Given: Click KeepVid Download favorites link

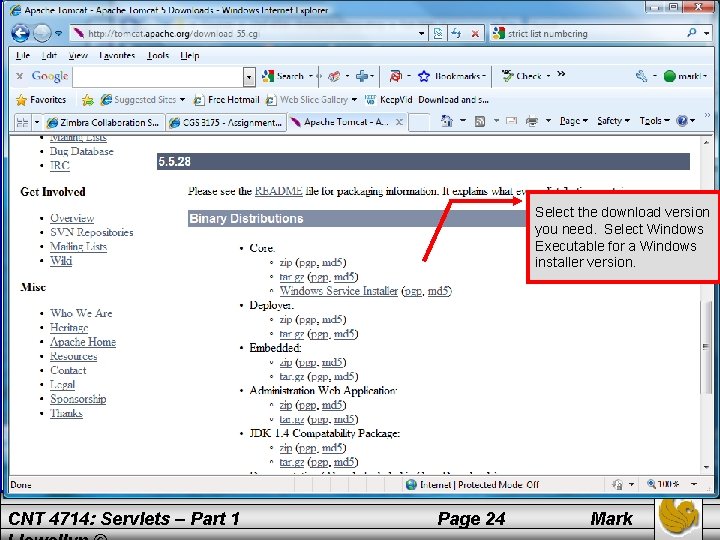Looking at the screenshot, I should click(427, 100).
